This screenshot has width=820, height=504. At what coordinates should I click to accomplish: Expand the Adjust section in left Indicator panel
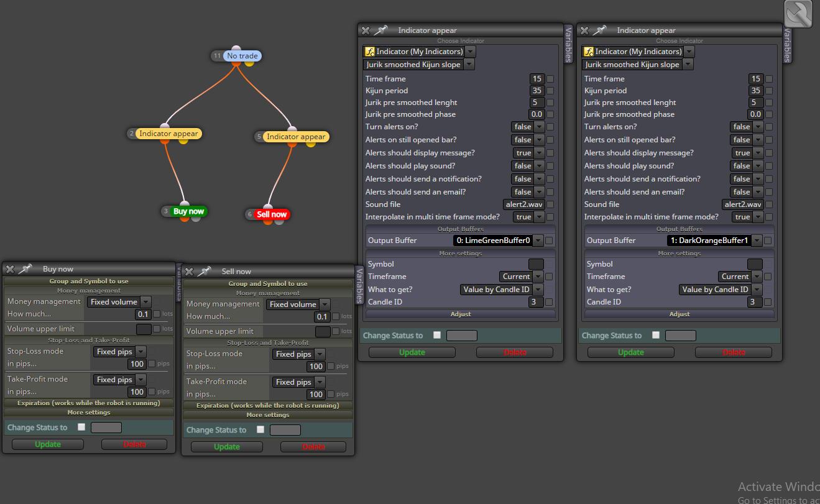coord(461,314)
